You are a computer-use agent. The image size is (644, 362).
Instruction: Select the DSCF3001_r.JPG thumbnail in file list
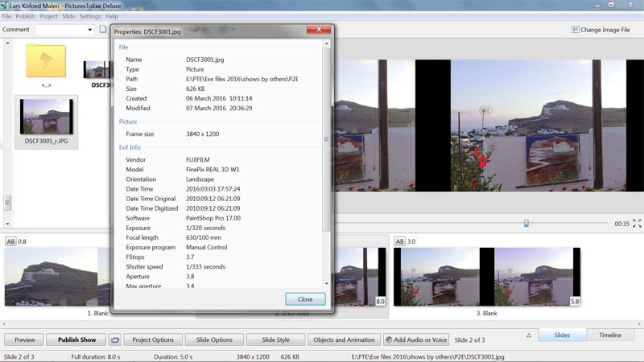tap(47, 122)
